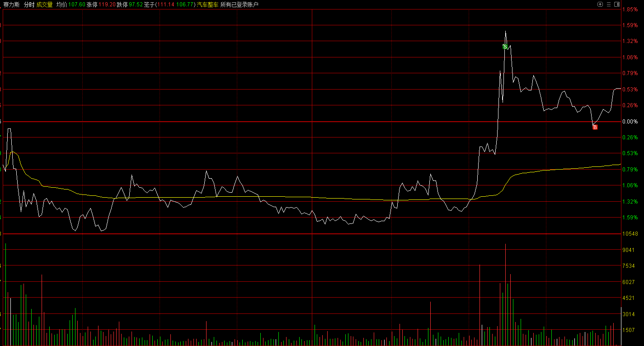Click the cage range (111.14 106.77)

[x=175, y=5]
